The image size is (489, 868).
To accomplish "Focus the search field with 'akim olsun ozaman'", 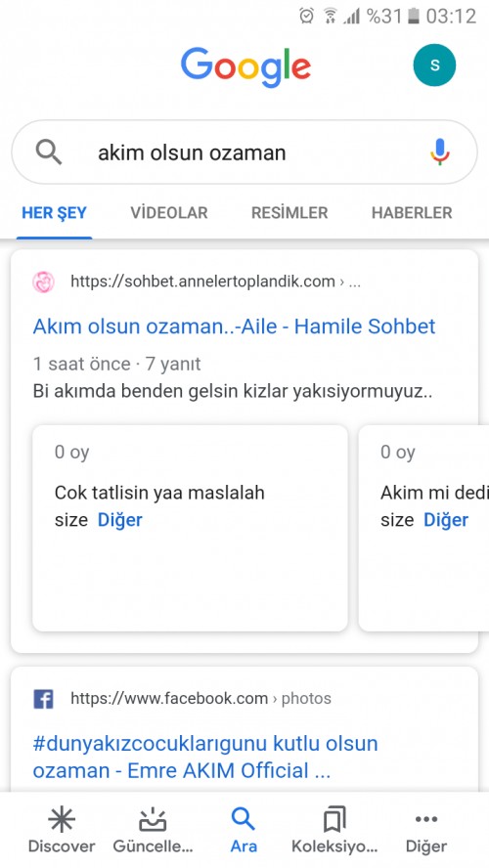I will [244, 152].
